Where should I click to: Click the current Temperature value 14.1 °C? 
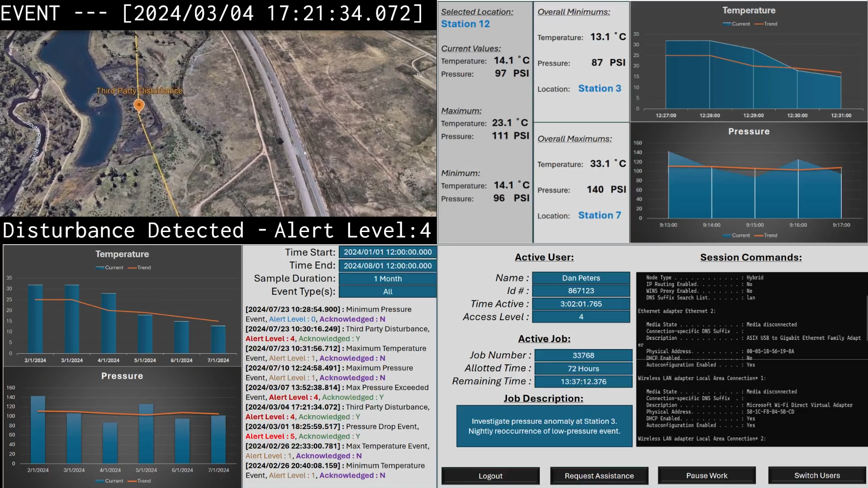511,61
